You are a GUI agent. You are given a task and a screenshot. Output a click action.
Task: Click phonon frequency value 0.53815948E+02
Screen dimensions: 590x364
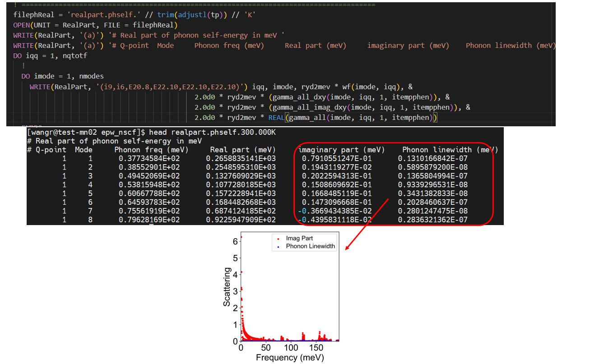149,185
